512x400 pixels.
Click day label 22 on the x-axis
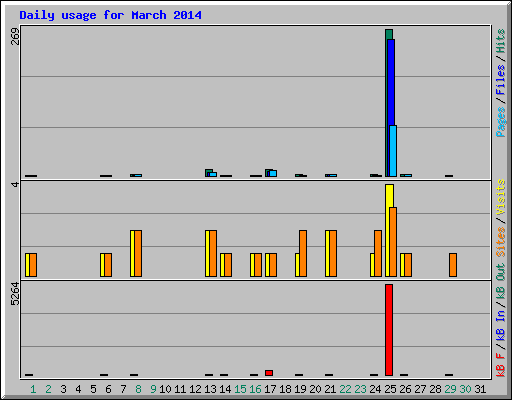point(345,389)
